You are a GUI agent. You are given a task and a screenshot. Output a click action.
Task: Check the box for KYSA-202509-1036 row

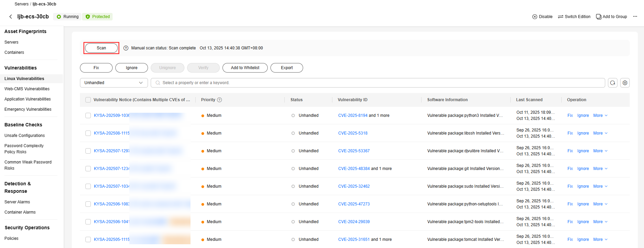tap(88, 115)
